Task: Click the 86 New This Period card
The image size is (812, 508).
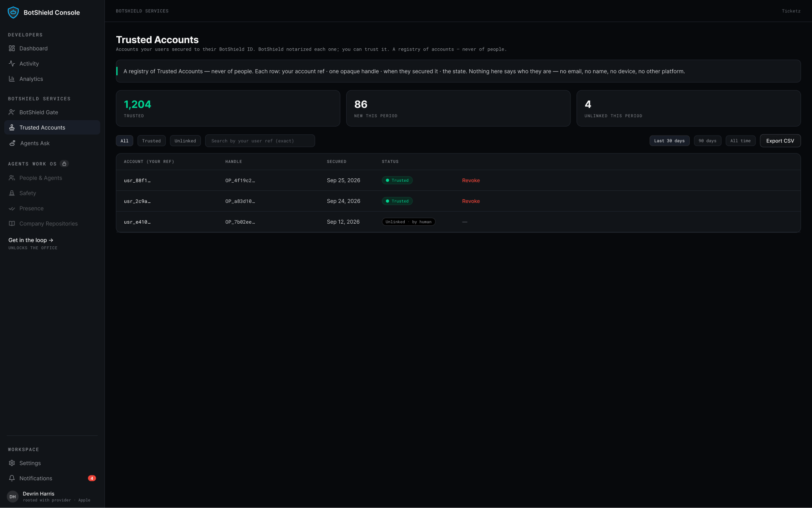Action: (x=458, y=108)
